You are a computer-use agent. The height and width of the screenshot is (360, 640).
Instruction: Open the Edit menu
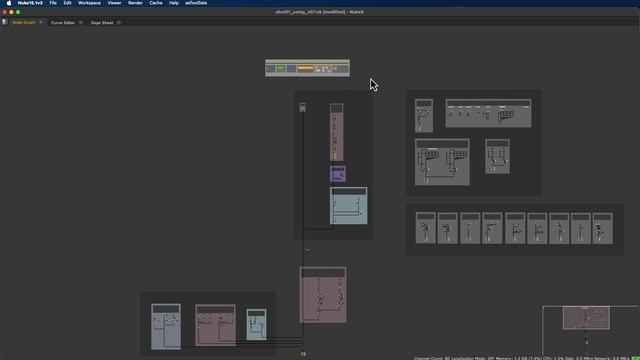click(x=67, y=3)
